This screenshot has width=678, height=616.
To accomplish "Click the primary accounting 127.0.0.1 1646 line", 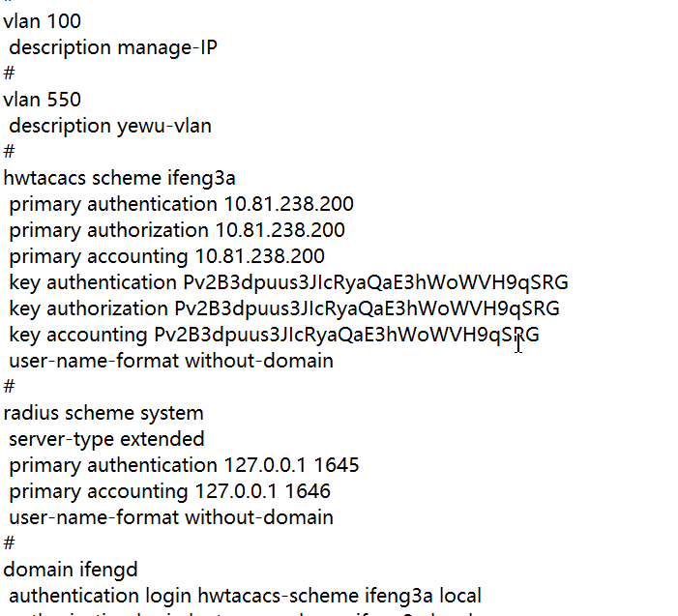I will click(170, 491).
